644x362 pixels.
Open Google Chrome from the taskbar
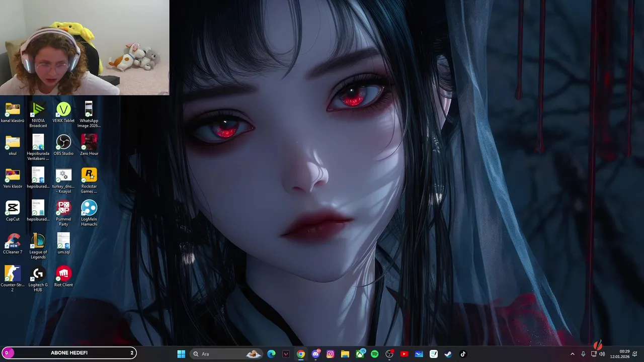(301, 354)
